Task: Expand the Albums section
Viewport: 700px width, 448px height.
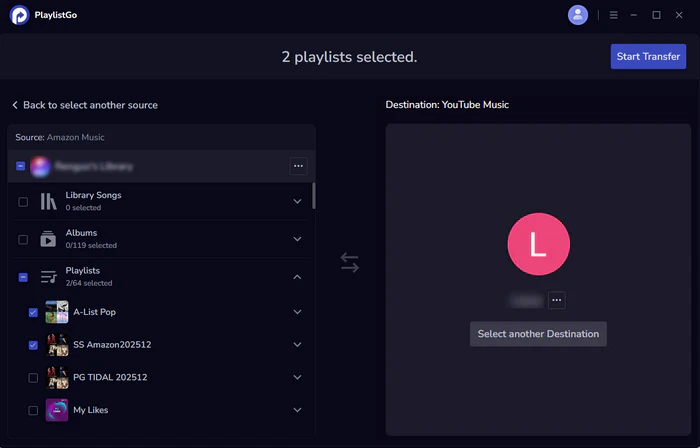Action: 297,239
